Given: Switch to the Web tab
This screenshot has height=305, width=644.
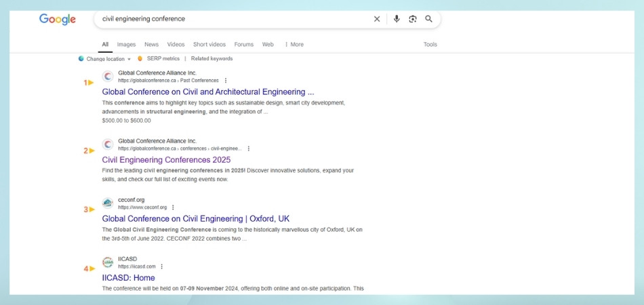Looking at the screenshot, I should (268, 44).
